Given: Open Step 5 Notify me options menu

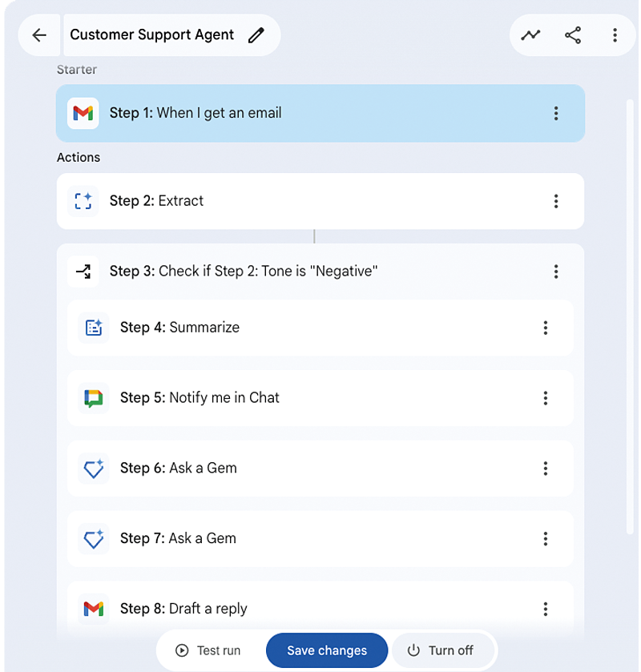Looking at the screenshot, I should click(546, 398).
